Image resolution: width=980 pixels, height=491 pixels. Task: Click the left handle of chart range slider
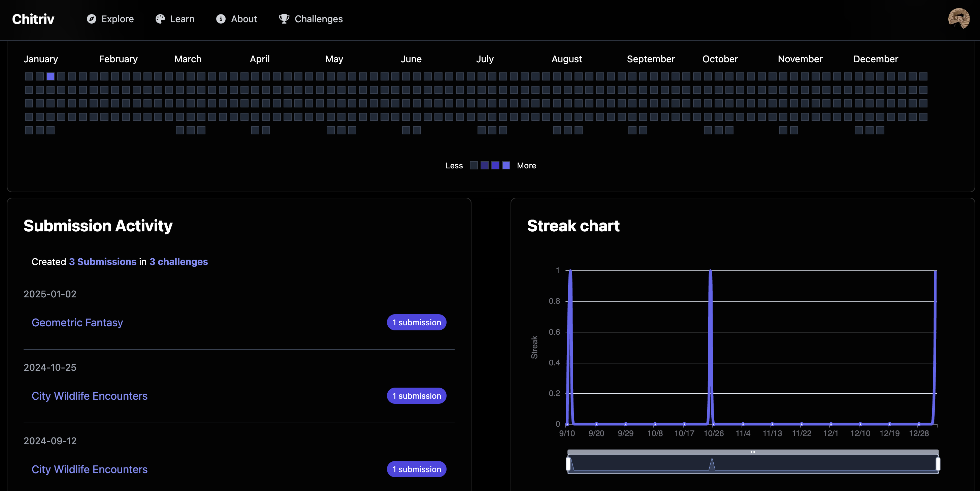point(568,464)
